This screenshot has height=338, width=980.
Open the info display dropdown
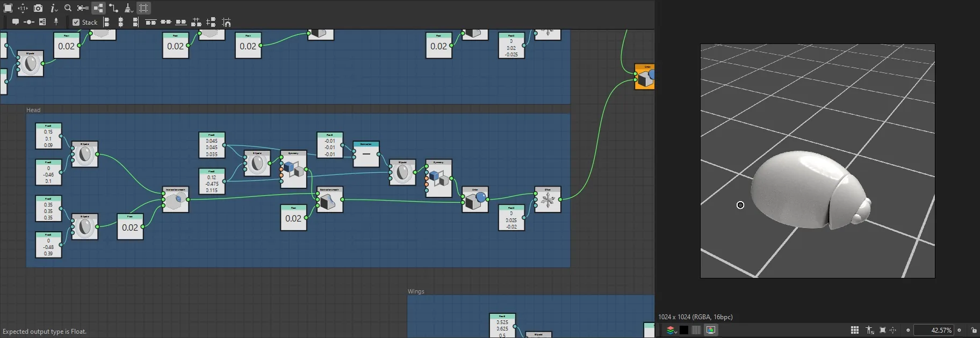pos(53,8)
